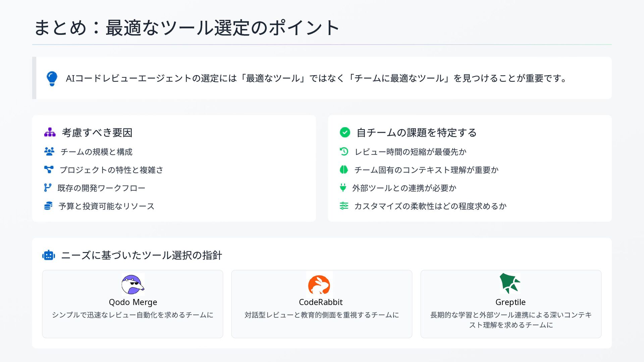This screenshot has width=644, height=362.
Task: Select the slide title まとめ：最適なツール選定のポイント
Action: [x=187, y=27]
